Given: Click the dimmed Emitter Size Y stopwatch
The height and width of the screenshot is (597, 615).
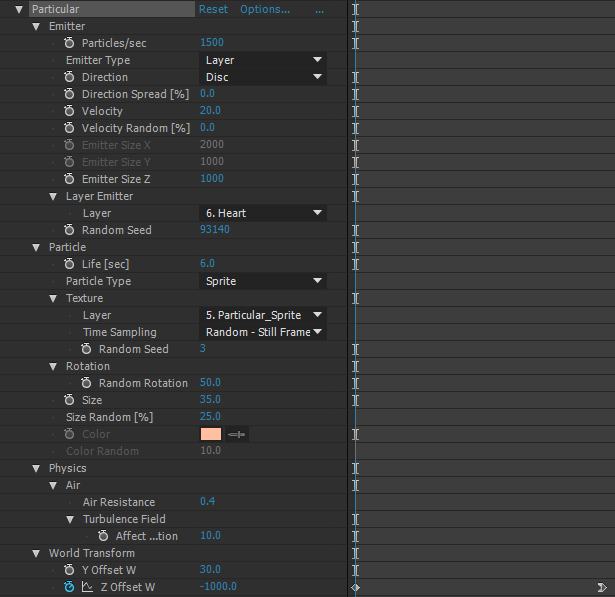Looking at the screenshot, I should [69, 162].
